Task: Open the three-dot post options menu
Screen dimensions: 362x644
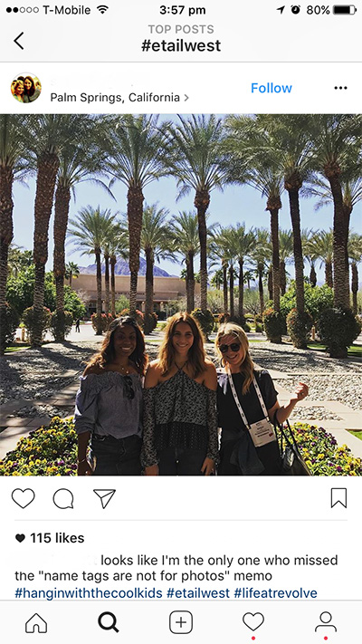Action: click(340, 88)
